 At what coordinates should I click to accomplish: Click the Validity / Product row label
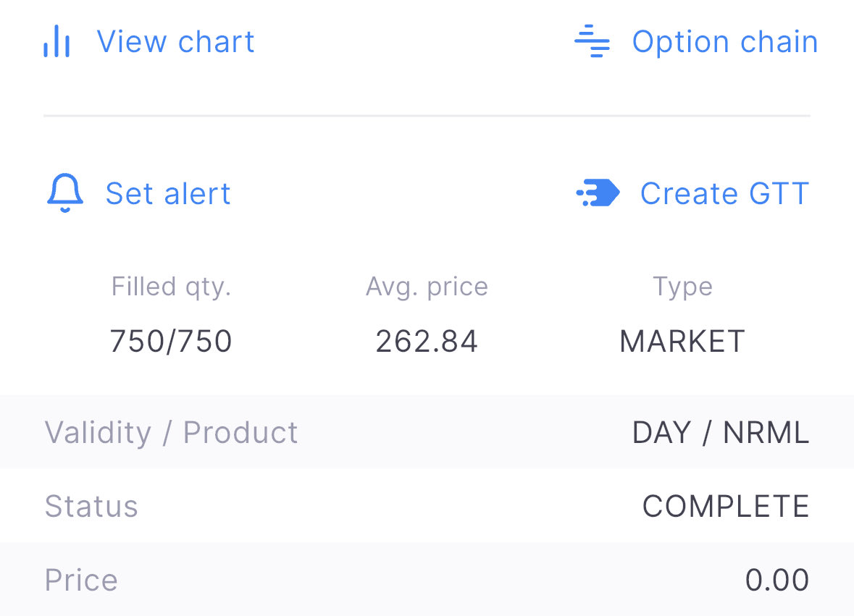[x=171, y=433]
